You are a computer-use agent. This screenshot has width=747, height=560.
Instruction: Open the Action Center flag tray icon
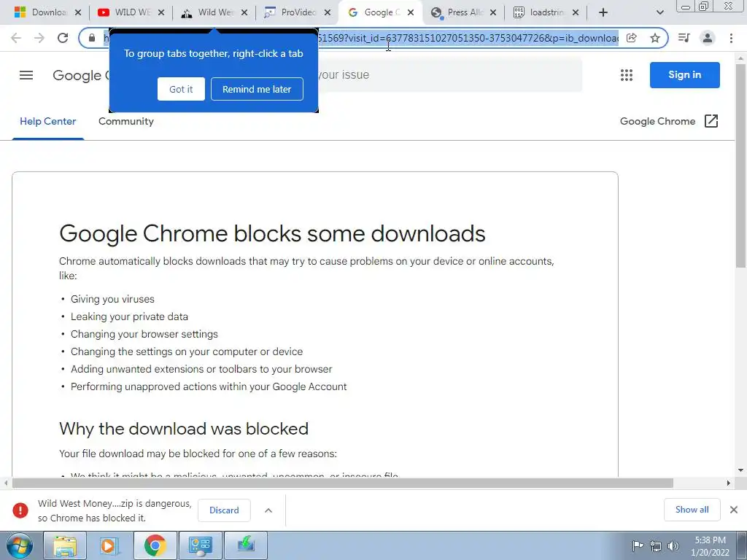point(638,545)
